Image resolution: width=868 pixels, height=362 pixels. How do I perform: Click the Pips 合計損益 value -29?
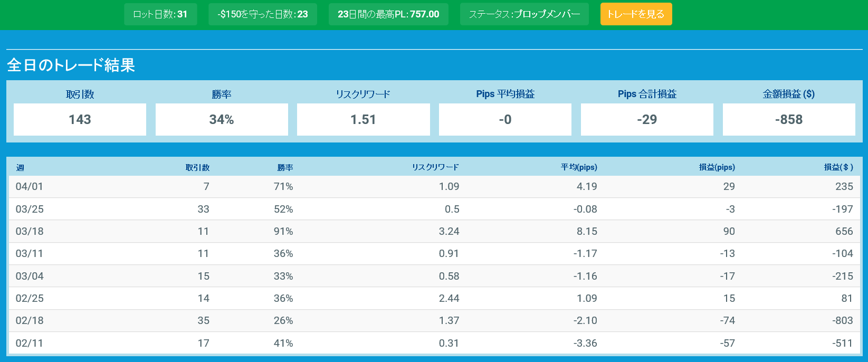click(647, 119)
